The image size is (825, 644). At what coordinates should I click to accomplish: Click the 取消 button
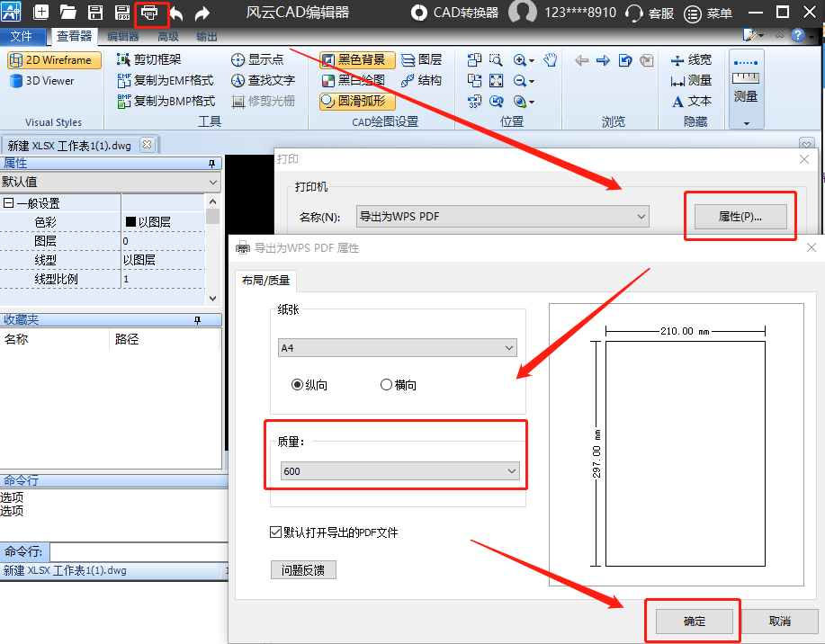coord(779,622)
